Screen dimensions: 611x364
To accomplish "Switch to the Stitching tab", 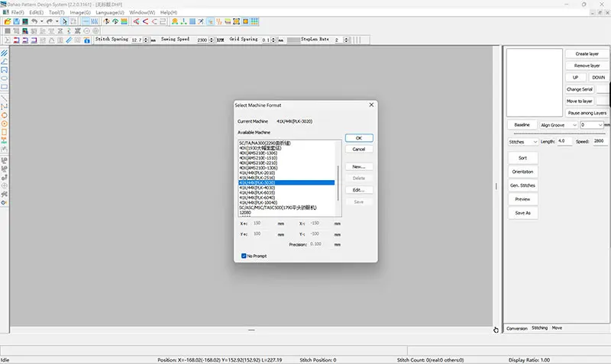I will (539, 328).
